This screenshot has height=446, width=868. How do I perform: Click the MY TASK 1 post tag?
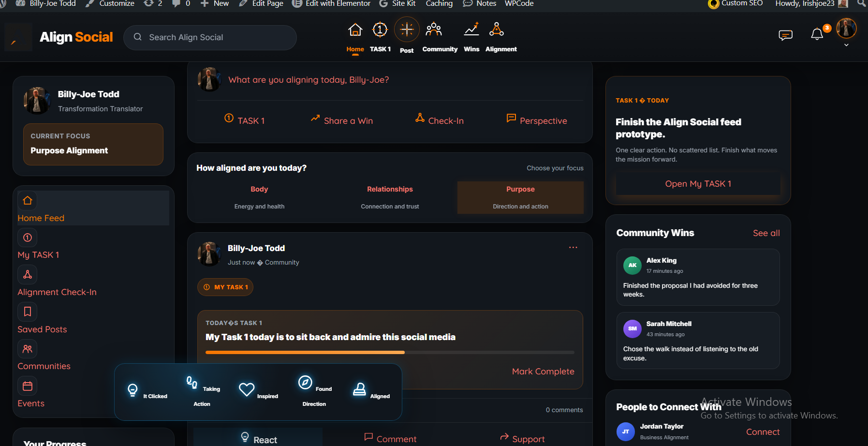[x=225, y=287]
